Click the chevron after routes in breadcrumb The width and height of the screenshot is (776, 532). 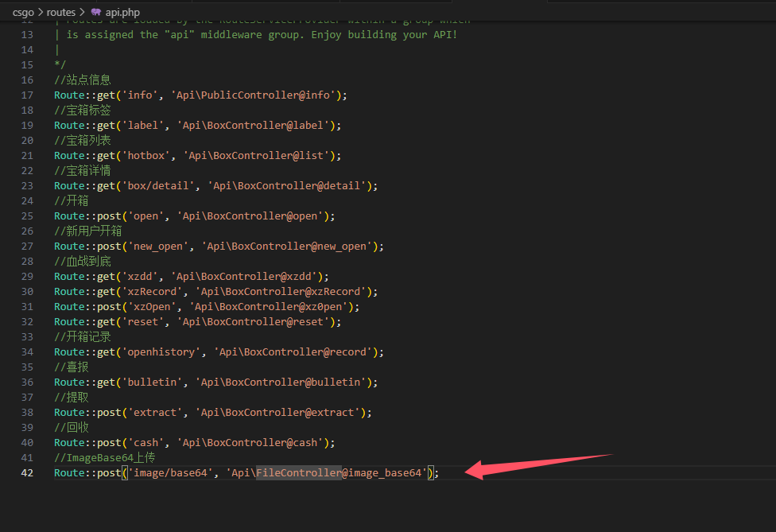tap(82, 12)
